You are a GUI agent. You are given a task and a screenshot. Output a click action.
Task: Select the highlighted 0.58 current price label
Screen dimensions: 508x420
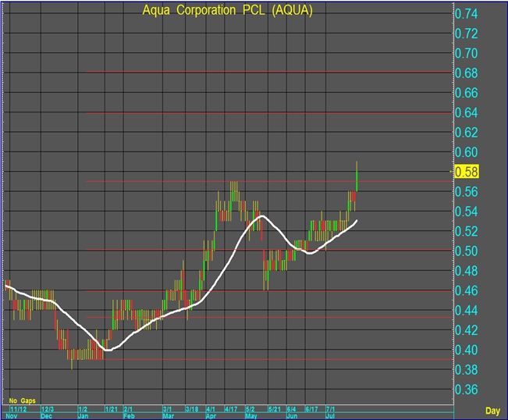pyautogui.click(x=466, y=172)
